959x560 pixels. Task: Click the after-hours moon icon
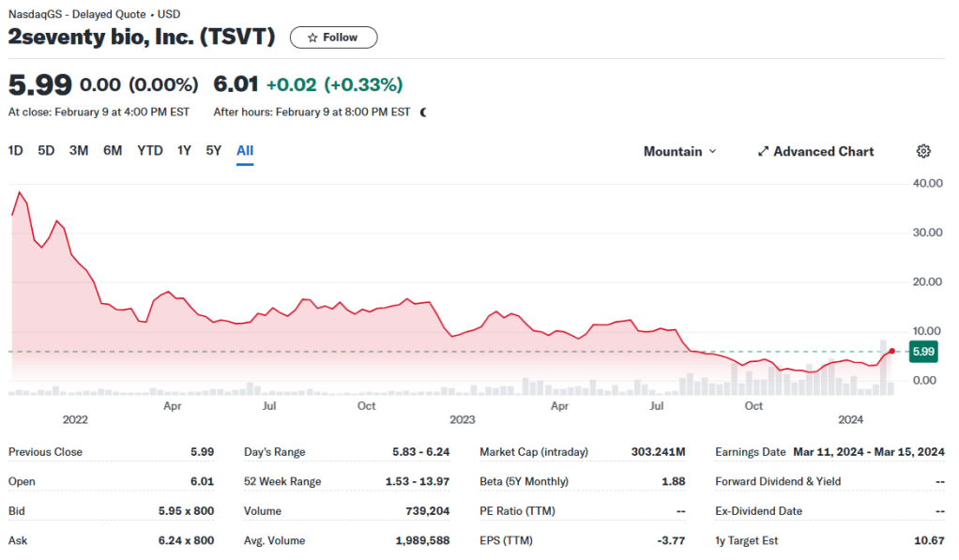tap(423, 113)
